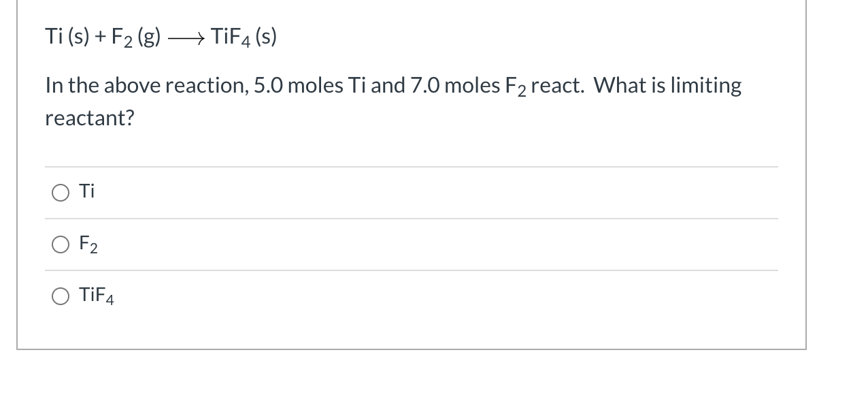The width and height of the screenshot is (868, 395).
Task: Click the TiF4 answer label text
Action: [x=96, y=296]
